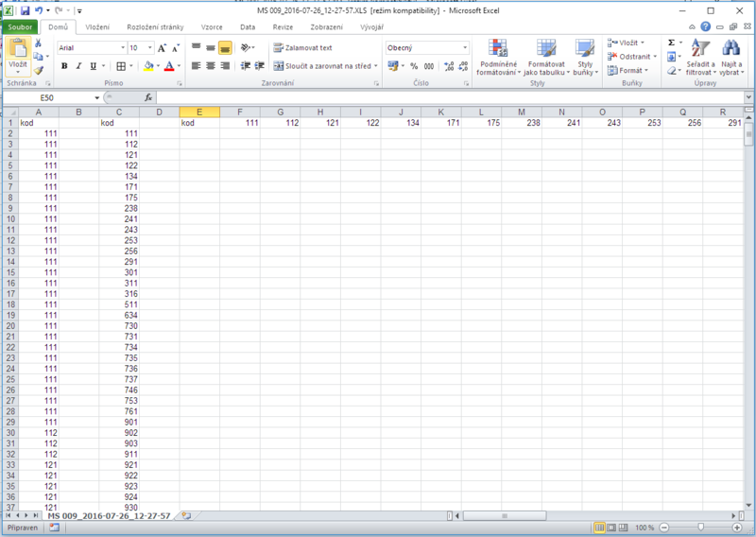The width and height of the screenshot is (756, 537).
Task: Switch to Rozložení stránky tab
Action: (x=155, y=27)
